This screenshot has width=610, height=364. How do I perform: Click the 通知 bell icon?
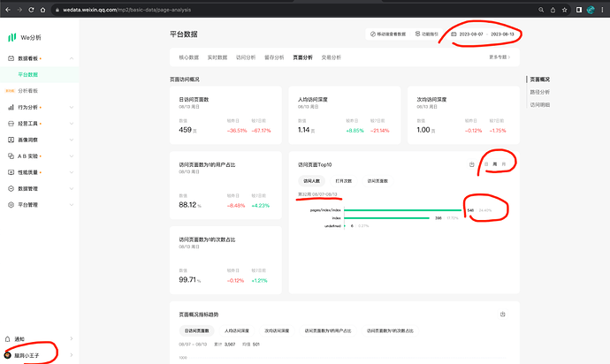point(7,339)
